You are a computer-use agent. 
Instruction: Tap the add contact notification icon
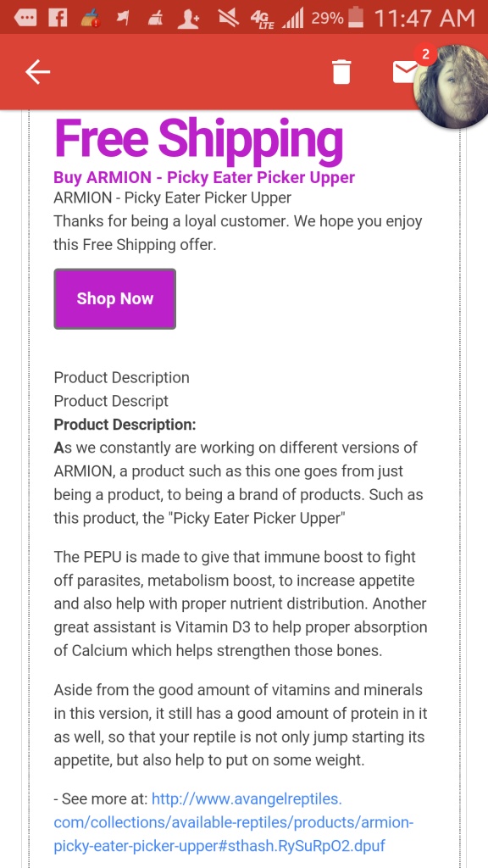pos(188,19)
